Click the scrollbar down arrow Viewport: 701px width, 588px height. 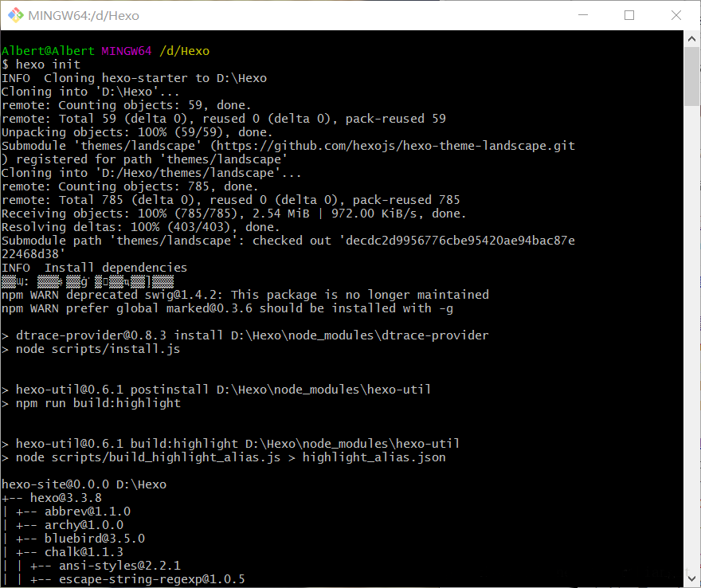click(691, 578)
